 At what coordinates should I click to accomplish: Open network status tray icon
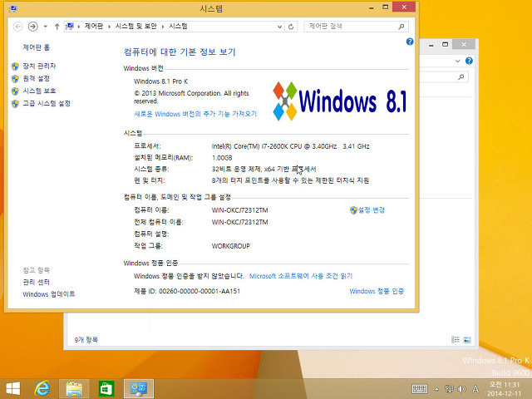tap(449, 389)
